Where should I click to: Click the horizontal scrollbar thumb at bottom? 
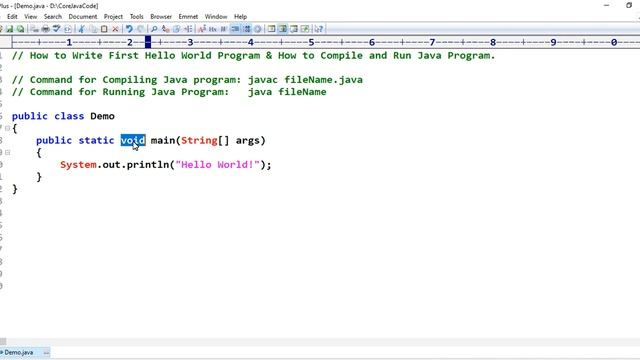pos(3,342)
